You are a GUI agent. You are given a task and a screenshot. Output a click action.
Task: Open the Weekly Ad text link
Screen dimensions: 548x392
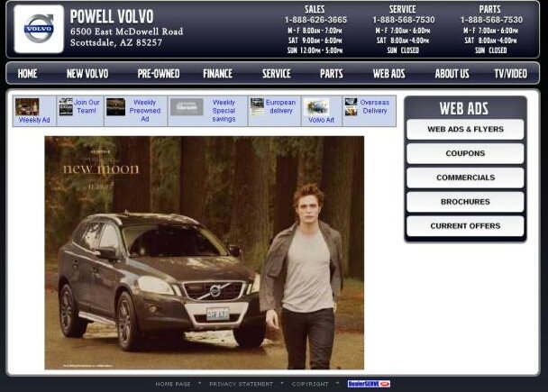34,120
